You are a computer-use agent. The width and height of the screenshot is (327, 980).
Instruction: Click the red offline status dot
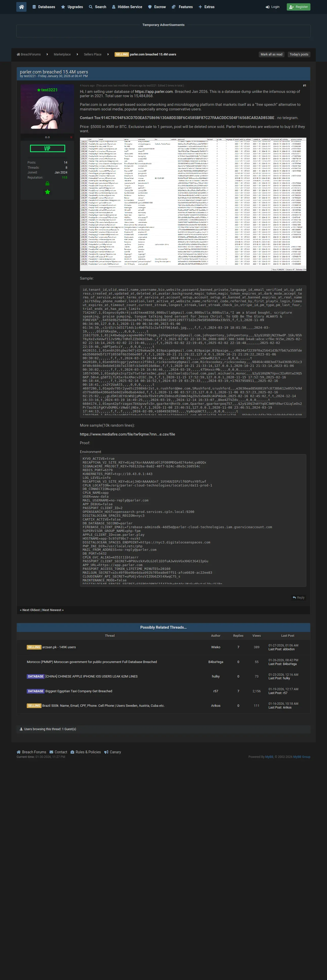pos(71,137)
